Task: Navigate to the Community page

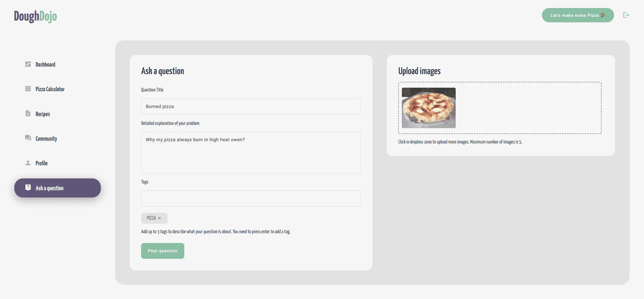Action: (x=46, y=139)
